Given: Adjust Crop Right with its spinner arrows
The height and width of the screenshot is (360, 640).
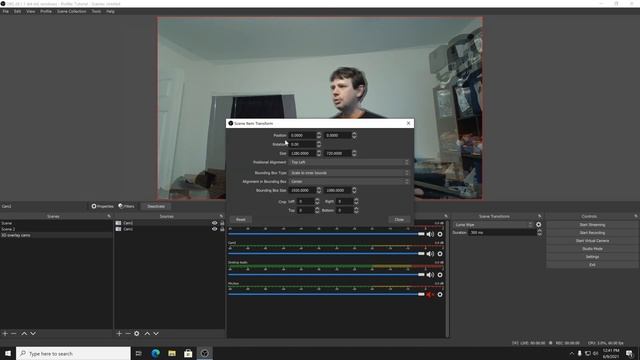Looking at the screenshot, I should coord(356,201).
